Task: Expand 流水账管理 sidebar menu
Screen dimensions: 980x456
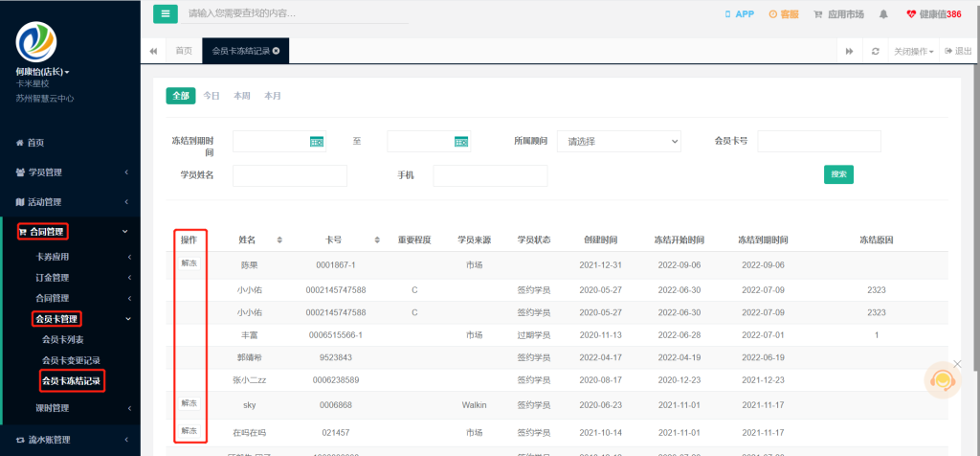Action: (70, 440)
